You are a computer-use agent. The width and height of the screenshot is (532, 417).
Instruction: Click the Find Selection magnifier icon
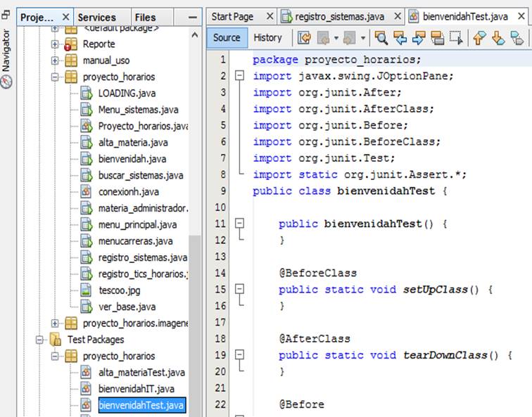[381, 38]
